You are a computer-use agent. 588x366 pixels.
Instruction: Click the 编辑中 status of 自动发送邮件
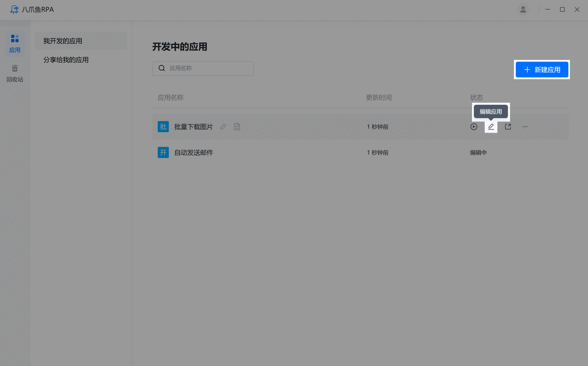[x=478, y=153]
